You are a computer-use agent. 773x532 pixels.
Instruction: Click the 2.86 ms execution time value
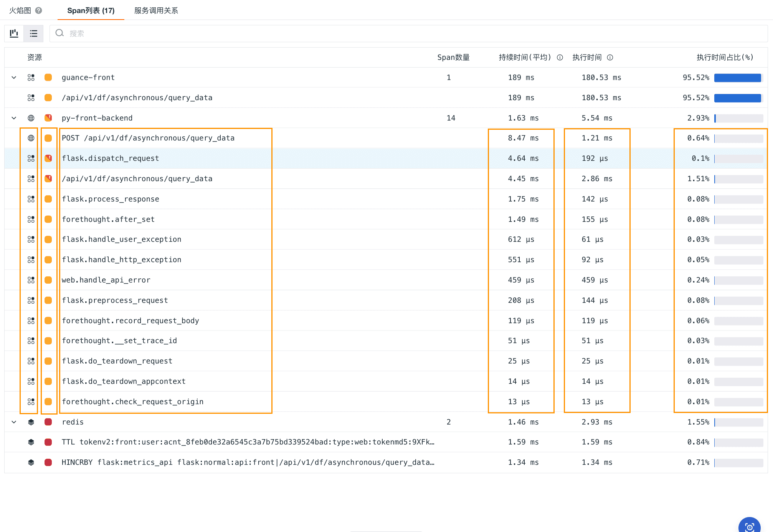pyautogui.click(x=597, y=178)
